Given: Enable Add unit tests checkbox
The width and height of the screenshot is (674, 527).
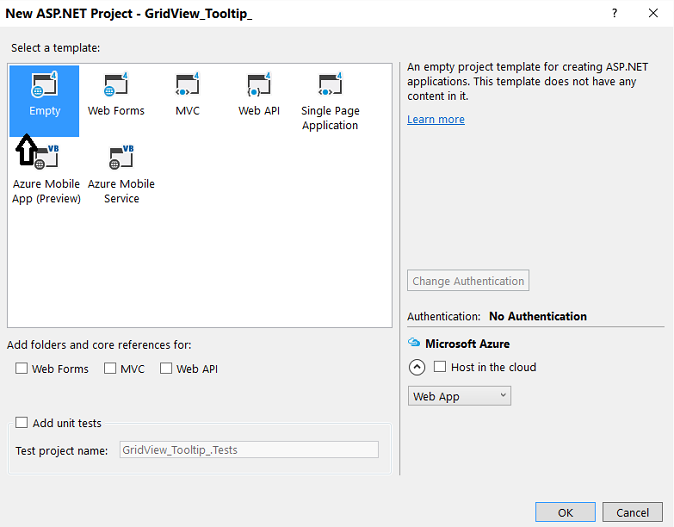Looking at the screenshot, I should pyautogui.click(x=21, y=423).
